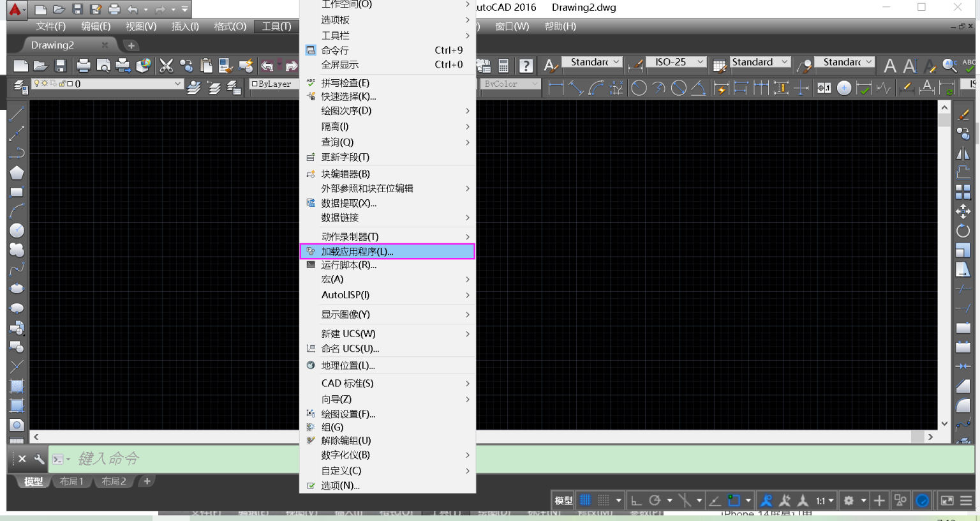Open the ISO-25 dimension style dropdown
Viewport: 980px width, 521px height.
[701, 62]
